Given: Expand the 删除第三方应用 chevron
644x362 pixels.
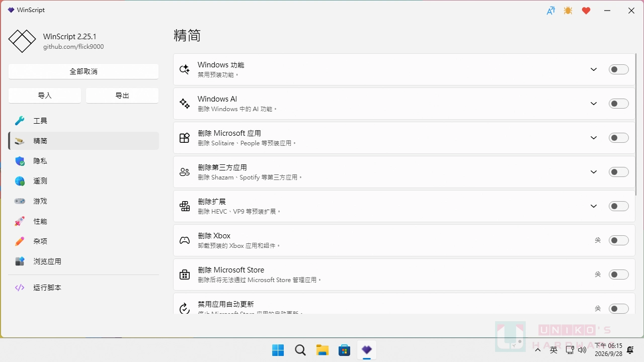Looking at the screenshot, I should click(594, 172).
